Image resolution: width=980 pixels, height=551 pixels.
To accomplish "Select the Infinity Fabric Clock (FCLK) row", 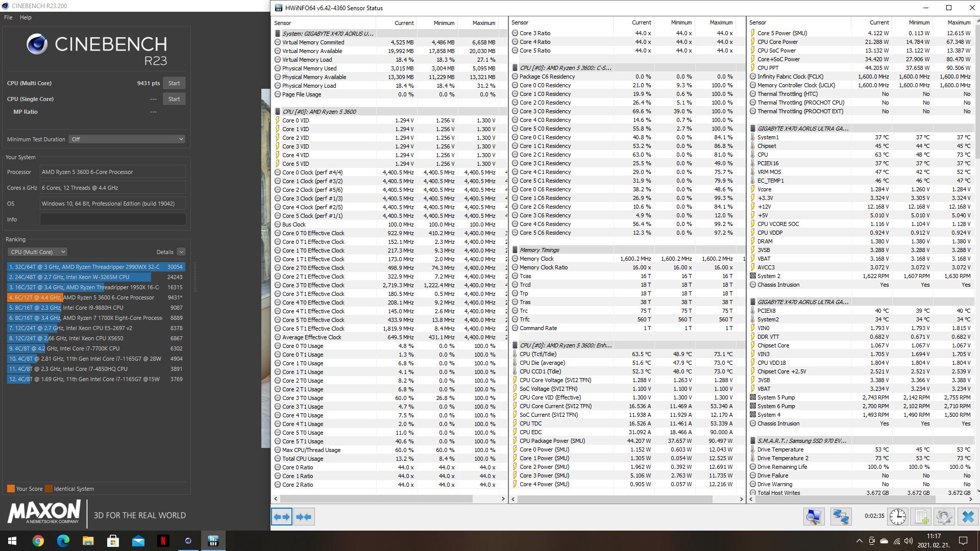I will coord(861,77).
